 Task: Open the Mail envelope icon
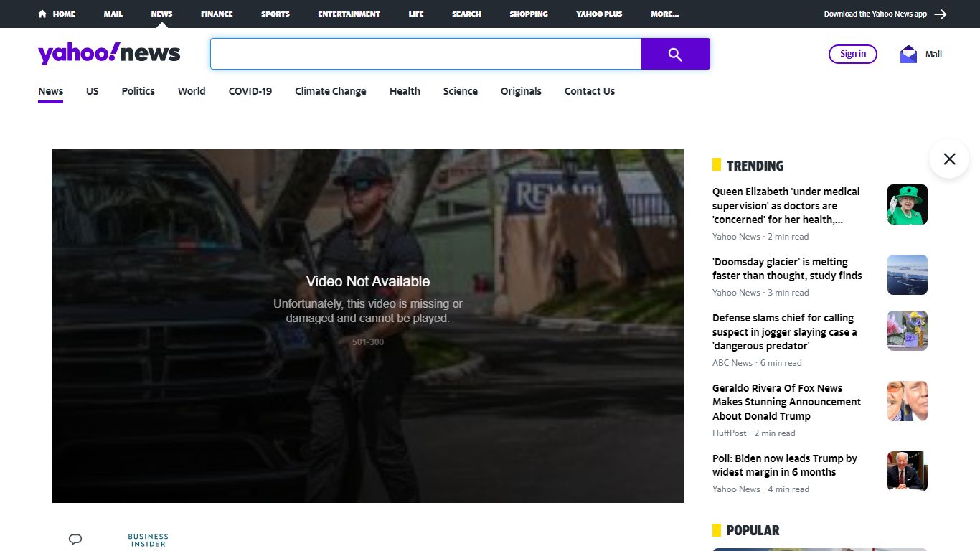pos(908,54)
